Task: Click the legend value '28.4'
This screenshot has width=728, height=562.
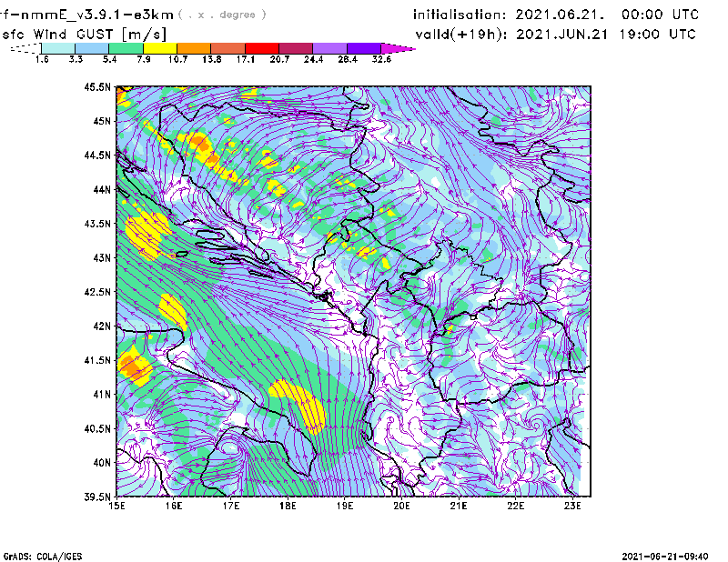Action: [x=348, y=59]
